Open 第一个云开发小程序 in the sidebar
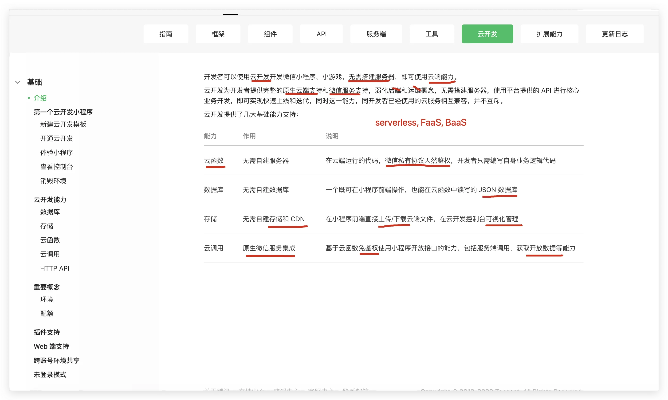This screenshot has width=668, height=400. tap(63, 112)
